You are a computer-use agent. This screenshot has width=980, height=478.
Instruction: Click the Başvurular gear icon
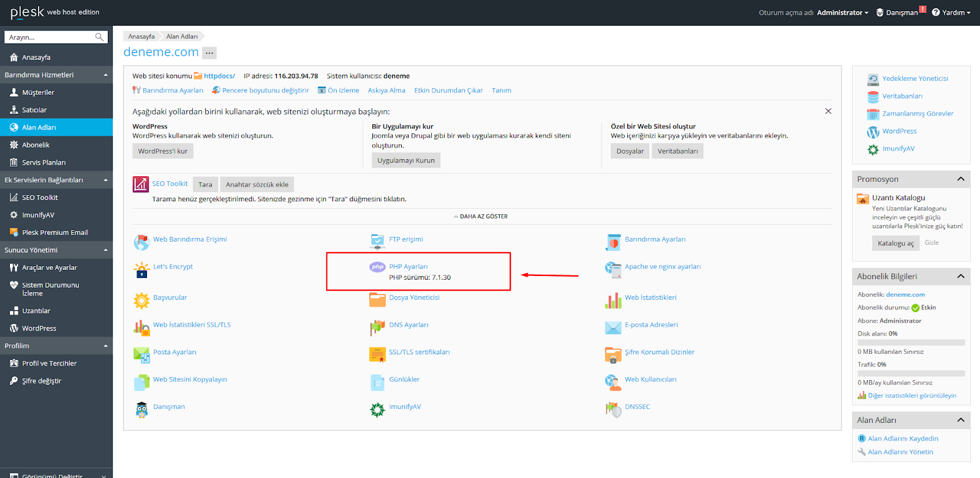click(141, 301)
